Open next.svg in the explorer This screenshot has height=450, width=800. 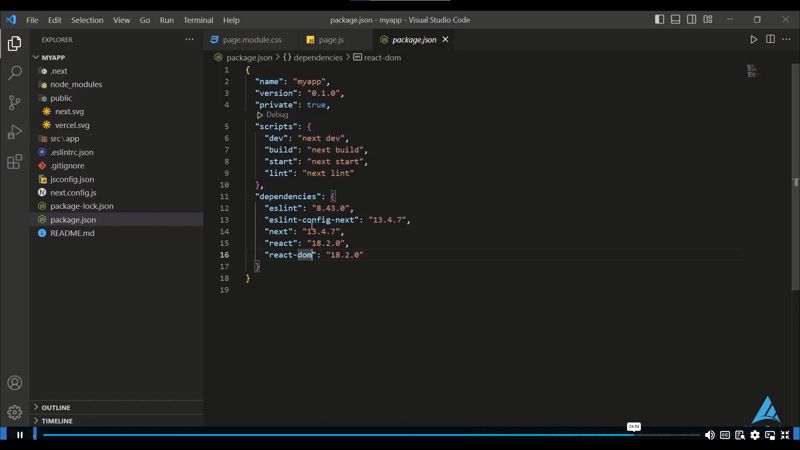(x=117, y=111)
